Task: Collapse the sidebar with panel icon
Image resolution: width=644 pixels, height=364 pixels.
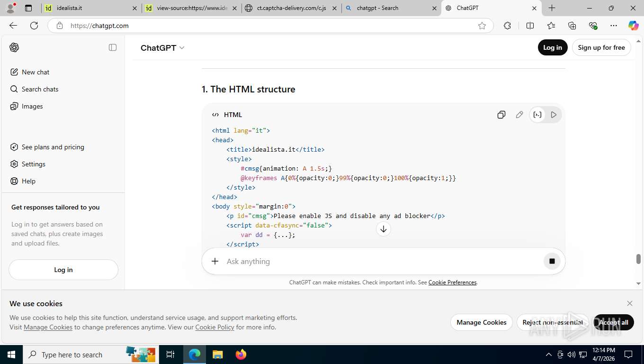Action: tap(113, 47)
